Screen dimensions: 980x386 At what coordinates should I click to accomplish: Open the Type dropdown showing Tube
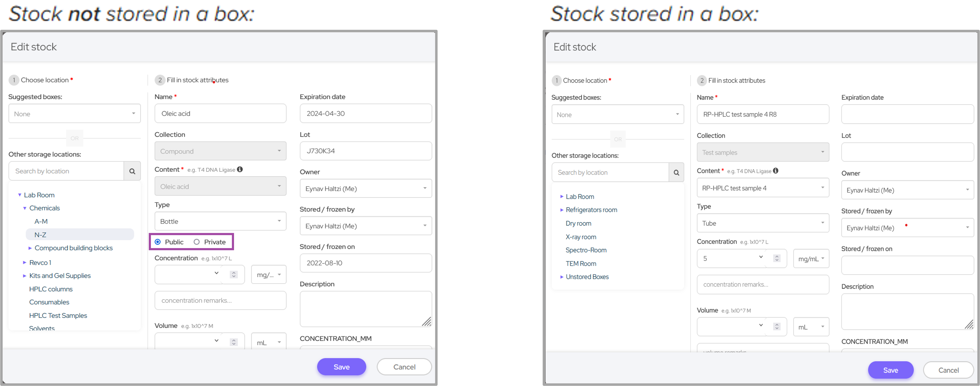762,223
